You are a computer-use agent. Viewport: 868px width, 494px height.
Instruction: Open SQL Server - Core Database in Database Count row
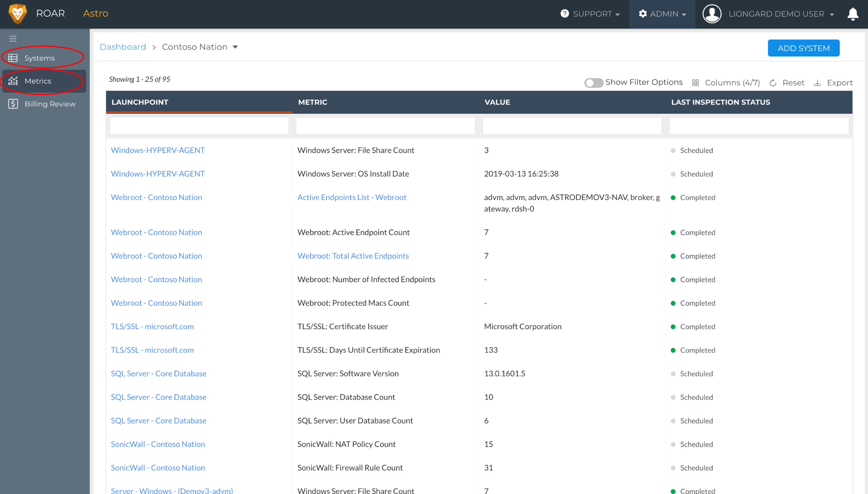[158, 397]
